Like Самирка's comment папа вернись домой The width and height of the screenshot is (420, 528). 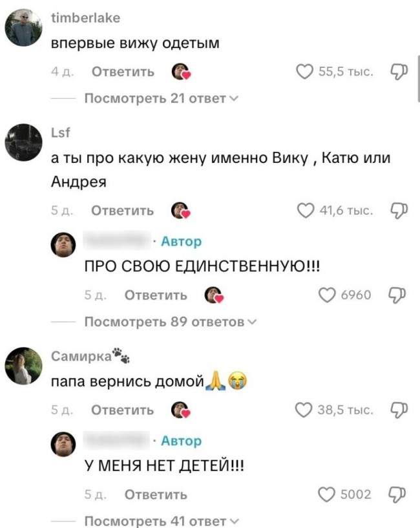(304, 410)
